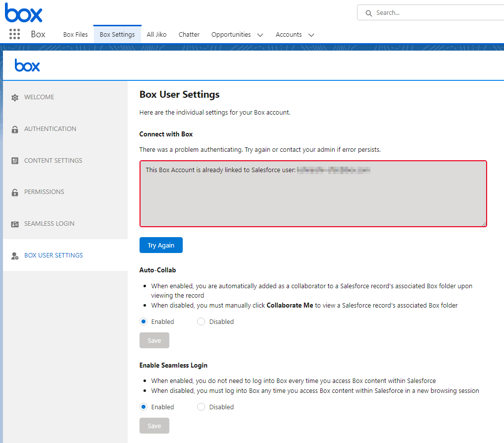This screenshot has height=443, width=504.
Task: Select the Permissions padlock icon
Action: pyautogui.click(x=14, y=192)
